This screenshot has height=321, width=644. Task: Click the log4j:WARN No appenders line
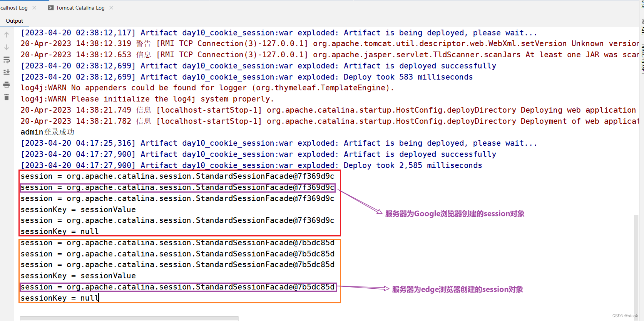[x=207, y=88]
